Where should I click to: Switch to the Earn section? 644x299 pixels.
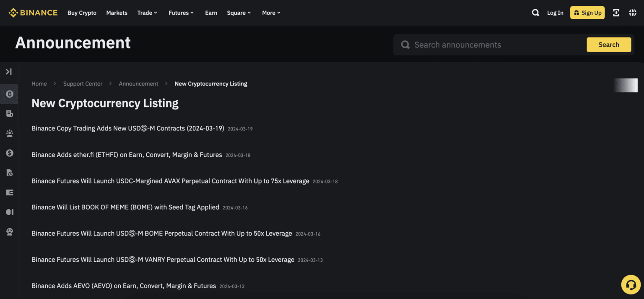(x=211, y=13)
